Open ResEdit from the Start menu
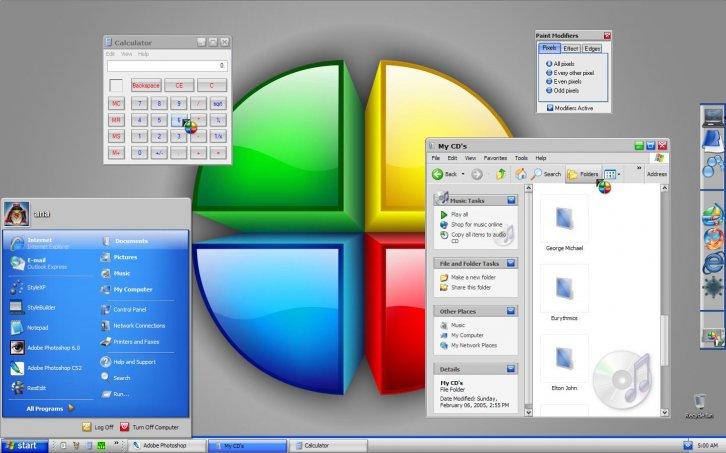Viewport: 726px width, 453px height. (29, 388)
